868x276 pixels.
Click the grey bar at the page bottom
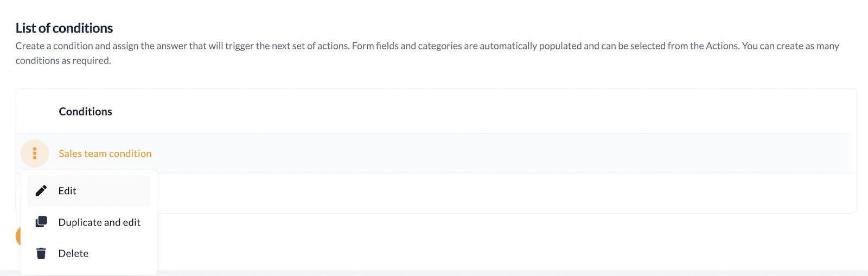coord(512,273)
